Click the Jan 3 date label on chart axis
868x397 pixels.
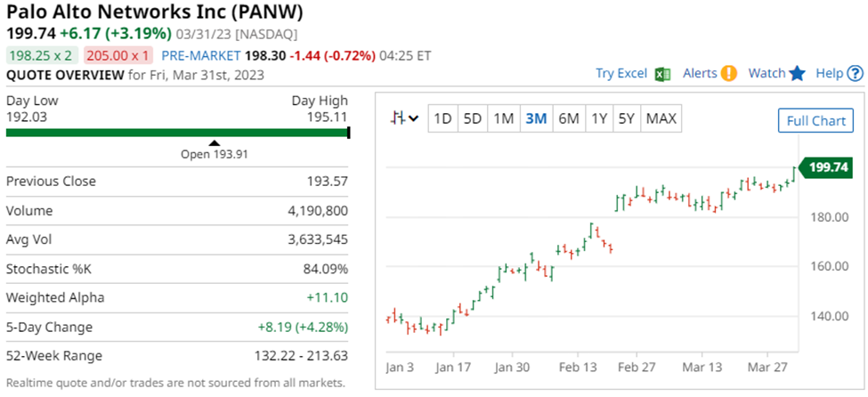(x=402, y=367)
